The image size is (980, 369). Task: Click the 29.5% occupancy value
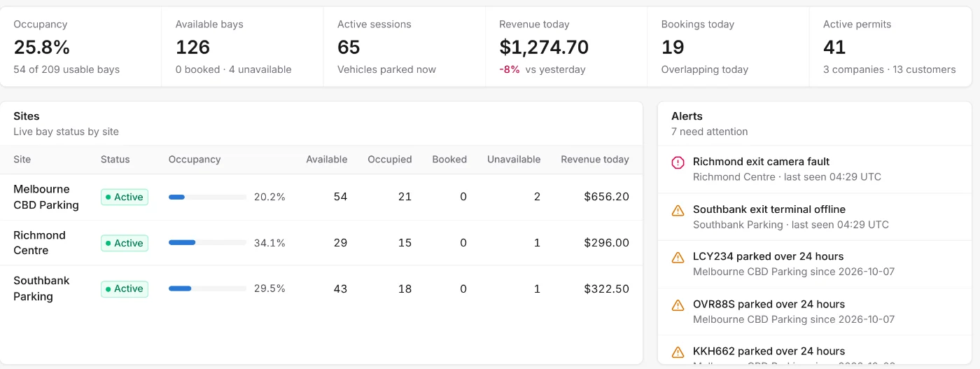pos(269,288)
